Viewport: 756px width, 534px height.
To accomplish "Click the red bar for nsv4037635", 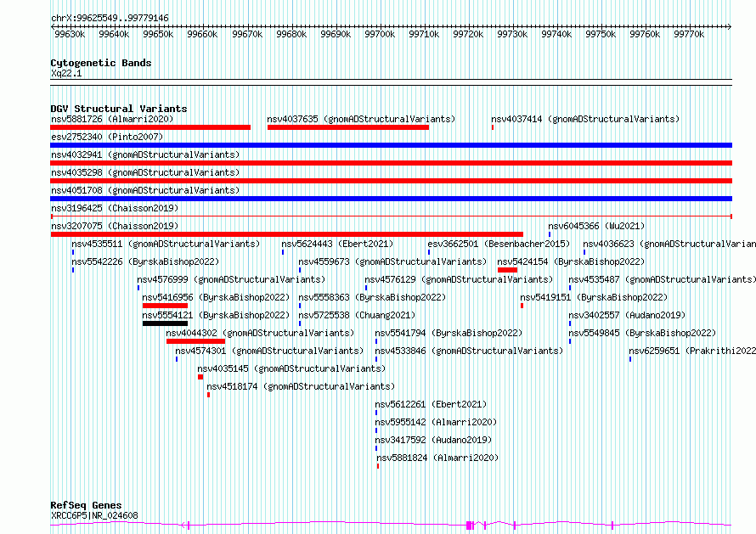I will click(x=348, y=127).
